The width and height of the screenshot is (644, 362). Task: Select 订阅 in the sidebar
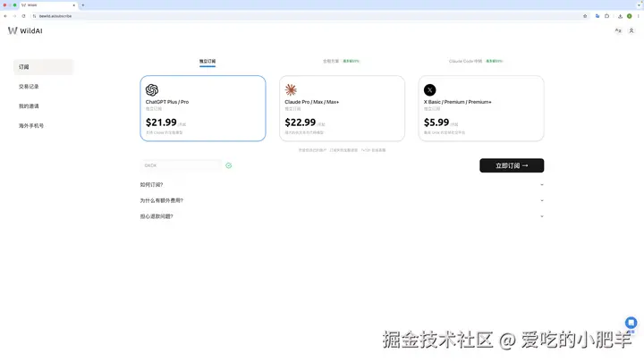pyautogui.click(x=43, y=67)
